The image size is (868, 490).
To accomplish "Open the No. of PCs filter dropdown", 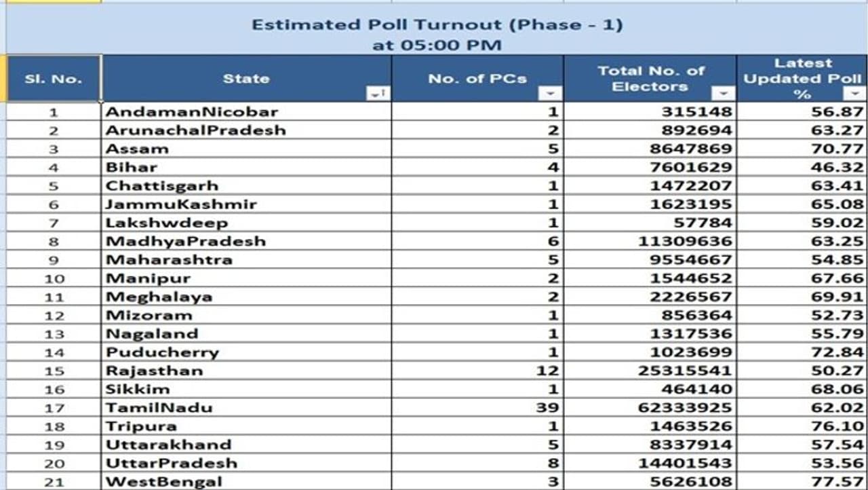I will (550, 94).
